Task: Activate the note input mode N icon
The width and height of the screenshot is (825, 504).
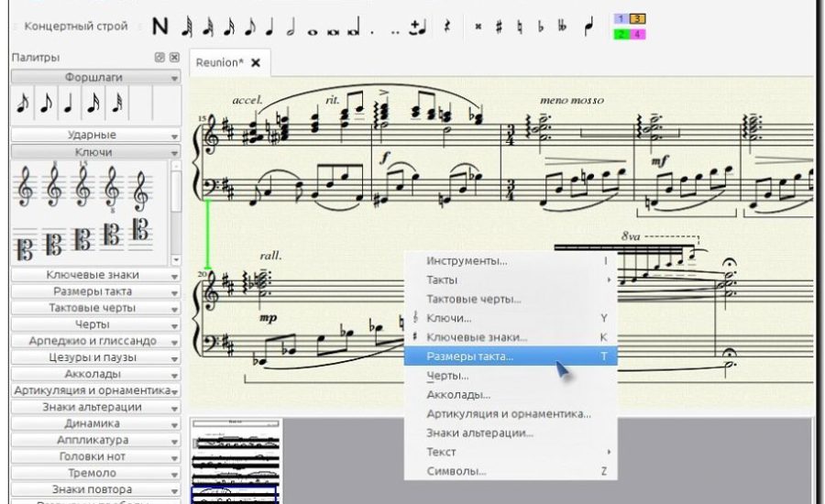Action: [x=161, y=27]
